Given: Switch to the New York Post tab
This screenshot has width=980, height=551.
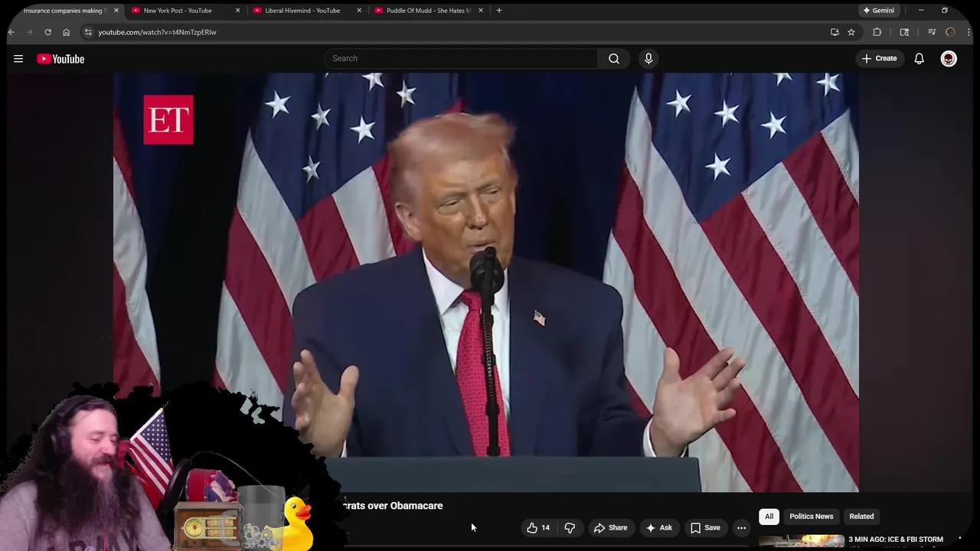Looking at the screenshot, I should click(178, 11).
